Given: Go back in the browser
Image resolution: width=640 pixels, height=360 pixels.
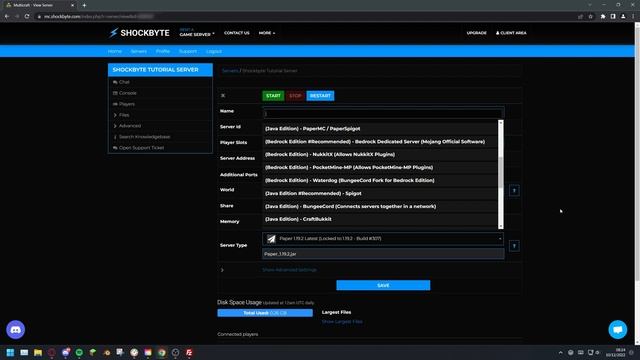Looking at the screenshot, I should (7, 16).
